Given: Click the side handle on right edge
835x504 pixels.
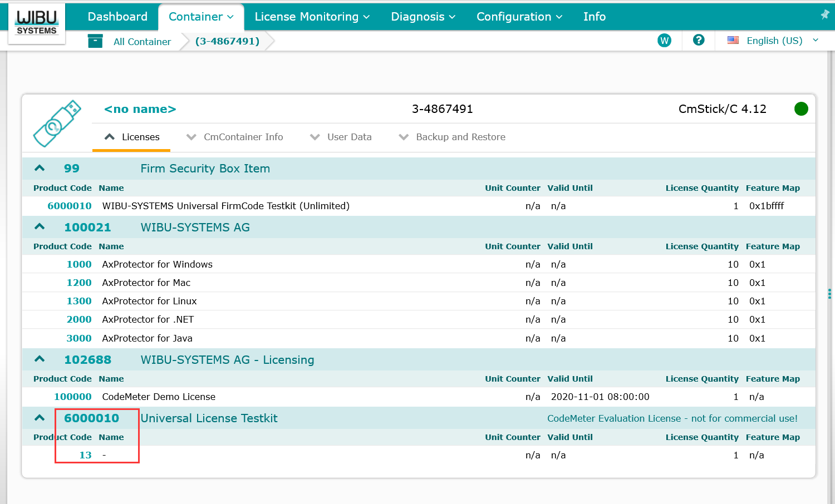Looking at the screenshot, I should (829, 294).
